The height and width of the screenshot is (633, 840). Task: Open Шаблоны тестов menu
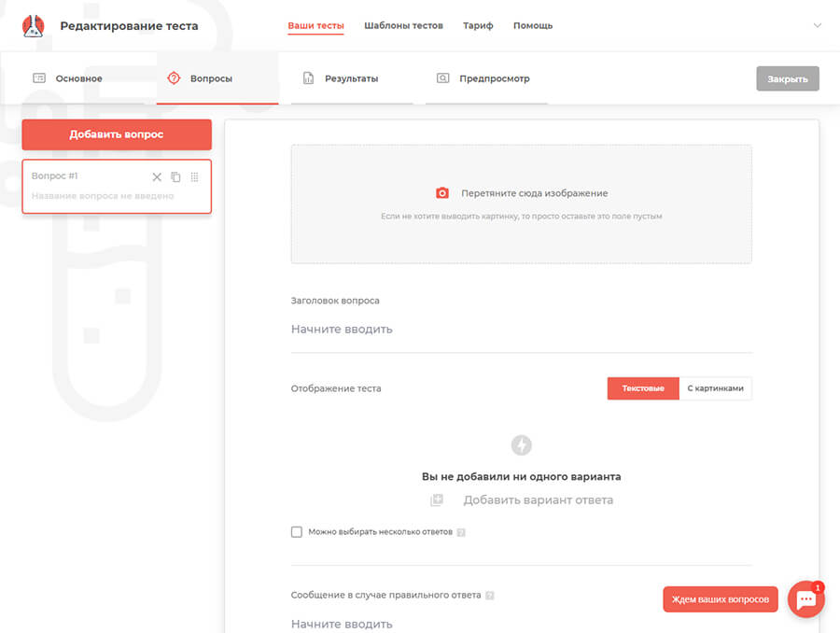point(403,26)
